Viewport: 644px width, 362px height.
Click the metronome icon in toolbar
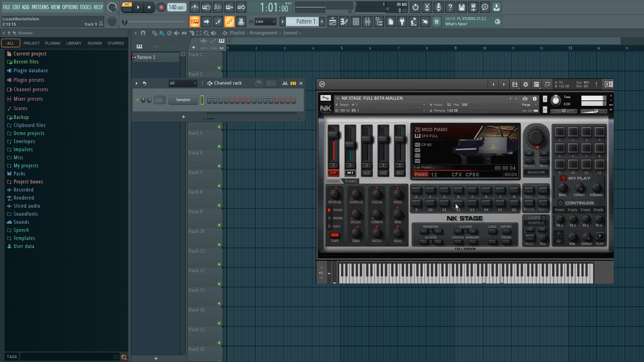click(195, 7)
